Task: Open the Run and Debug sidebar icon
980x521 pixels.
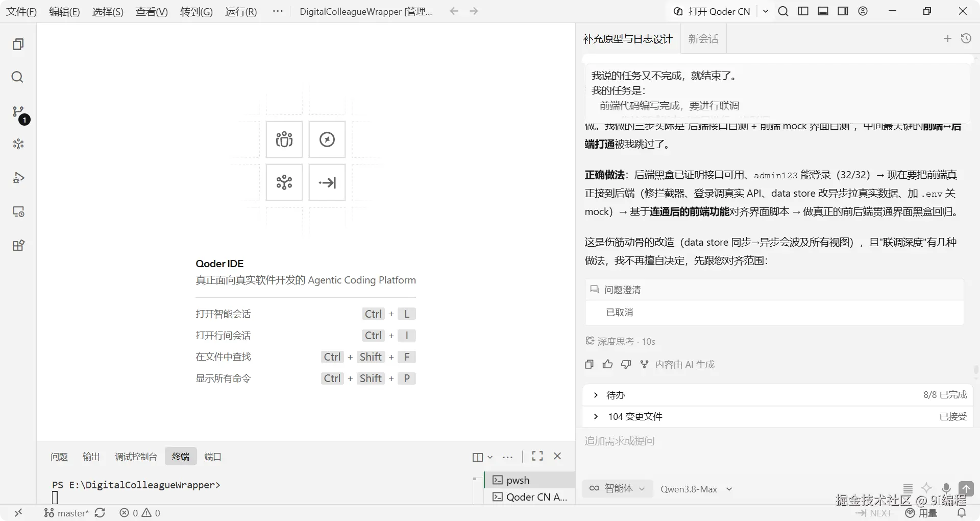Action: [18, 178]
